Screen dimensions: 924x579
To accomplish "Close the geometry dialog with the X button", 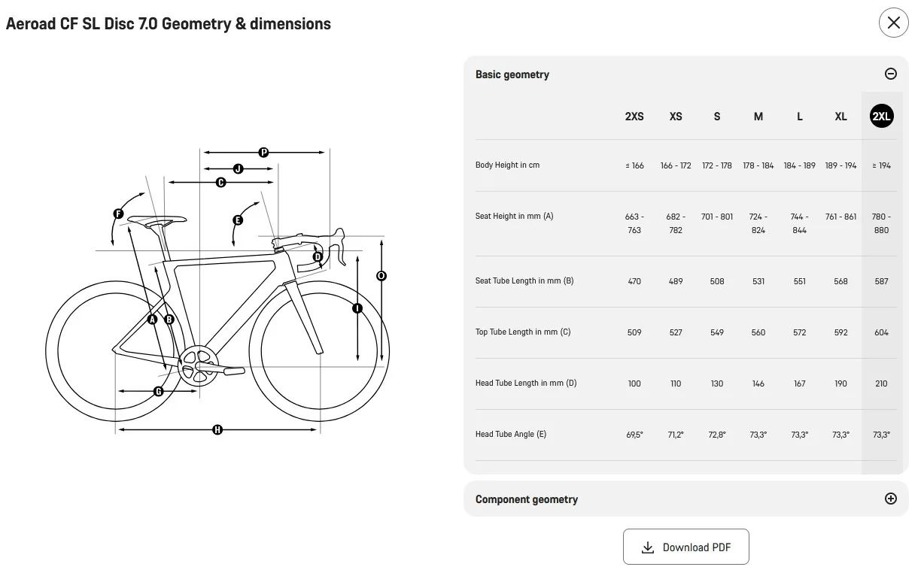I will click(893, 23).
